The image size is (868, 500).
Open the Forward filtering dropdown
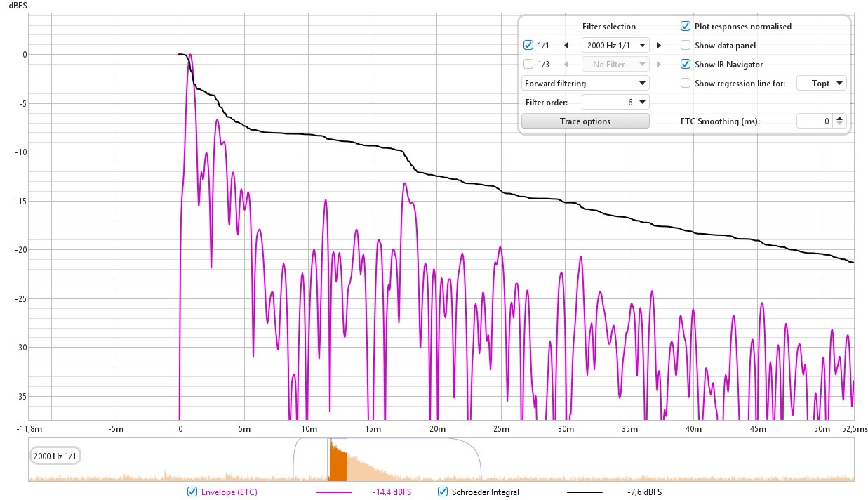[x=585, y=84]
